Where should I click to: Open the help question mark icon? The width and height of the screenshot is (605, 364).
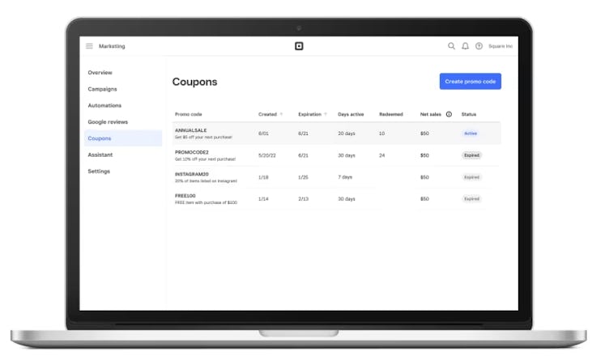tap(479, 46)
